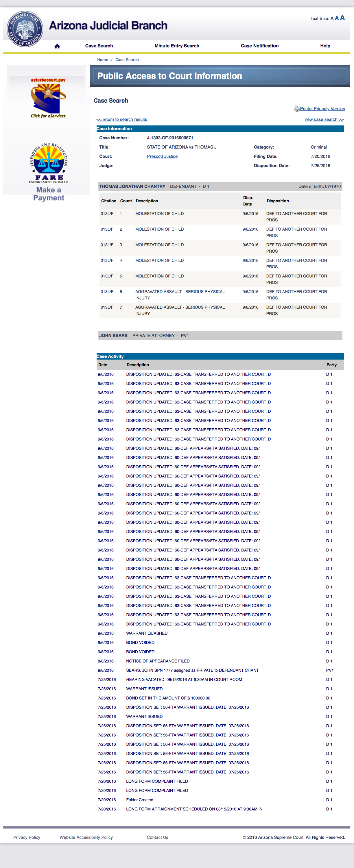Open the Prescott Justice court link
The height and width of the screenshot is (868, 354).
click(162, 156)
